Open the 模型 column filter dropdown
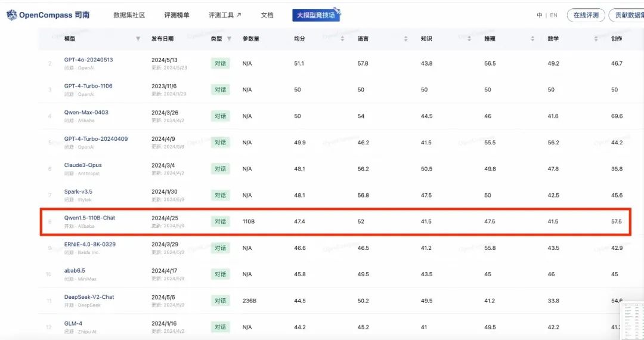644x340 pixels. click(x=138, y=39)
